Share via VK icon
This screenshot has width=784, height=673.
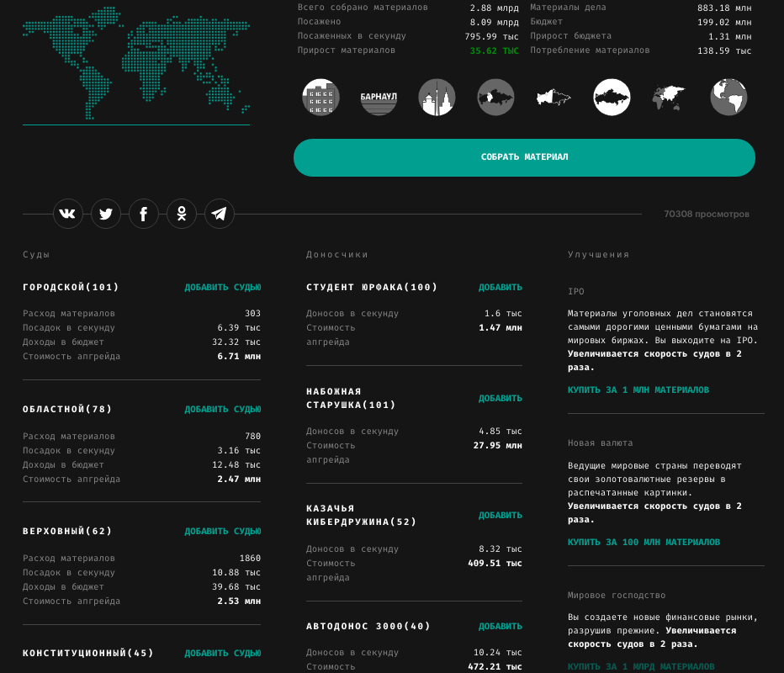click(x=68, y=214)
